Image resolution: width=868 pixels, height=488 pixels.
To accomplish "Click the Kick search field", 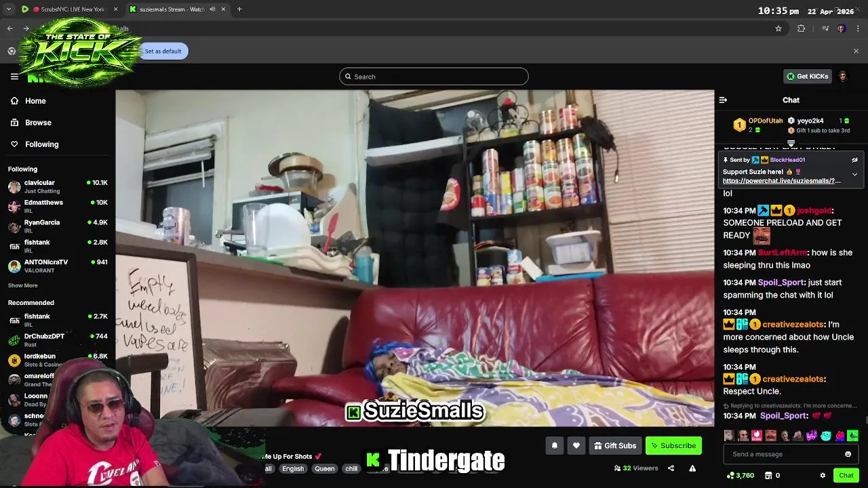I will pos(434,77).
